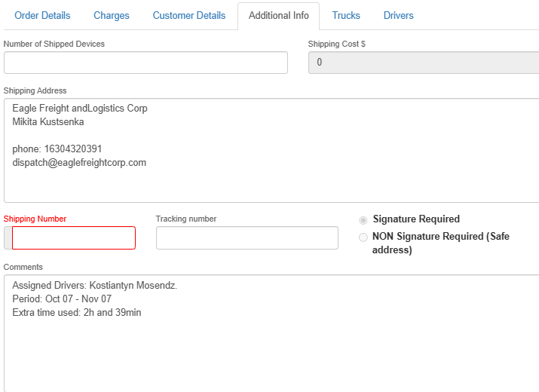Click the red Shipping Number label
The width and height of the screenshot is (539, 392).
click(35, 219)
